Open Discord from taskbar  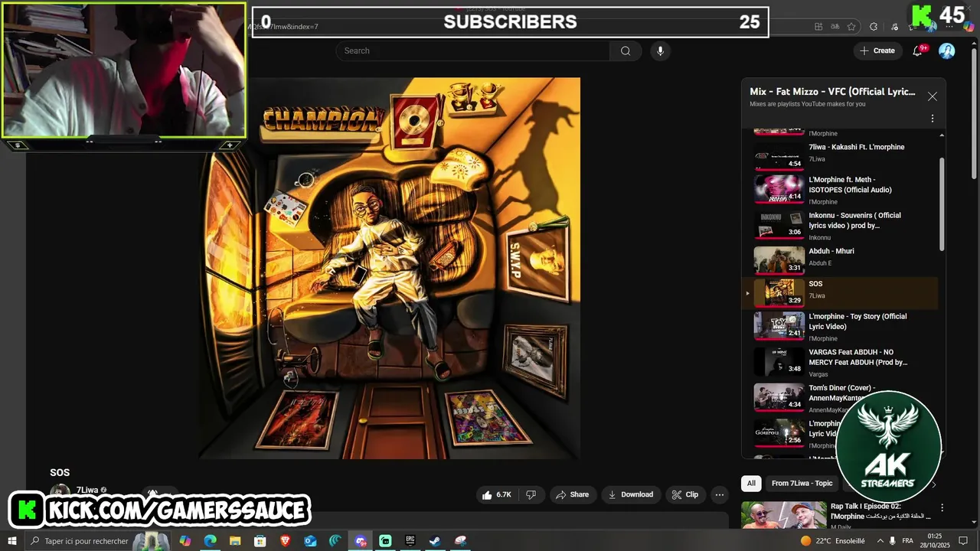coord(361,541)
